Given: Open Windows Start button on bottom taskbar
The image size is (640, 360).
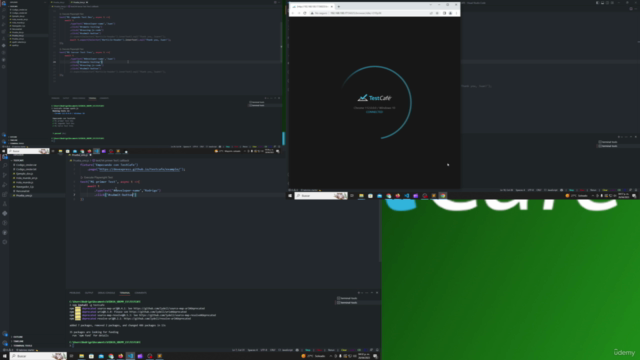Looking at the screenshot, I should (x=4, y=356).
